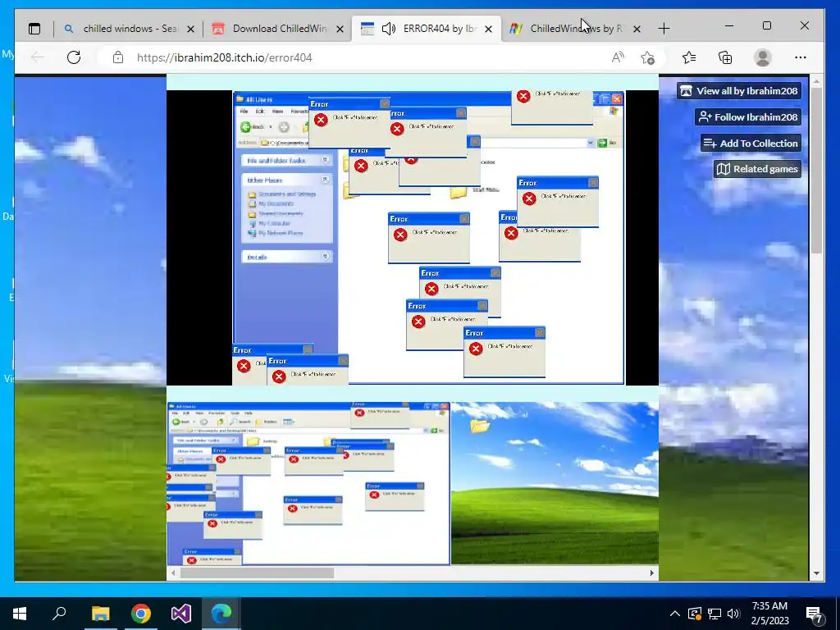Start Read Aloud for this page
The image size is (840, 630).
pyautogui.click(x=618, y=57)
